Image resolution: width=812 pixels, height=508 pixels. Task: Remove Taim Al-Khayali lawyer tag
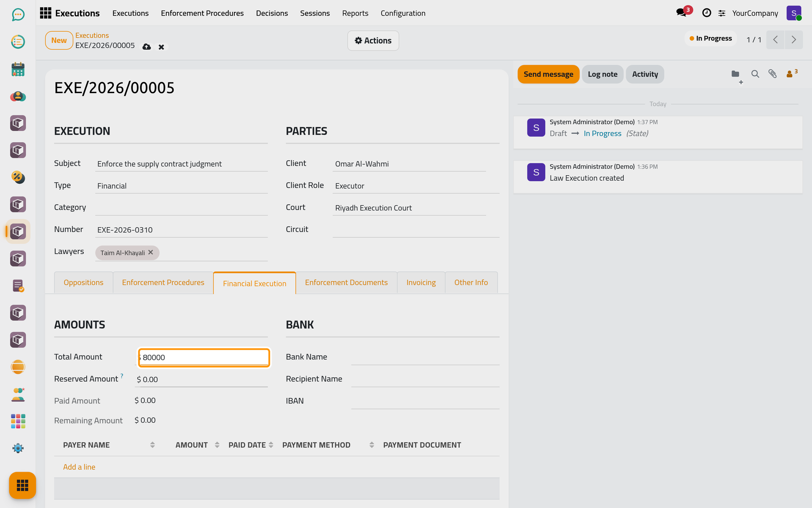(x=151, y=252)
